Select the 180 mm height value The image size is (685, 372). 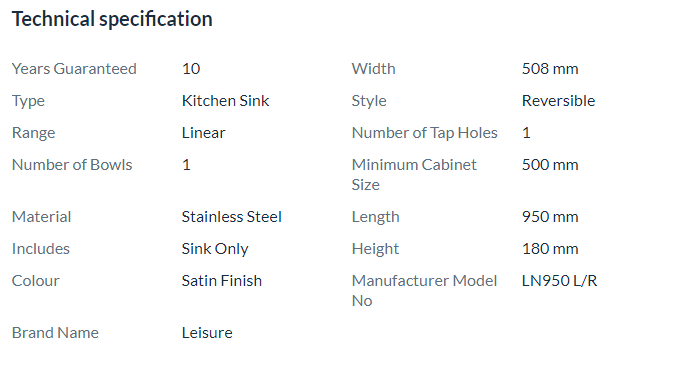(x=550, y=249)
